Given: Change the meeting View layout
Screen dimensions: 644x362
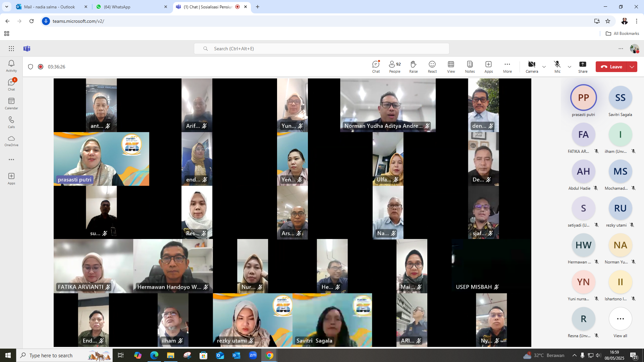Looking at the screenshot, I should pos(451,67).
